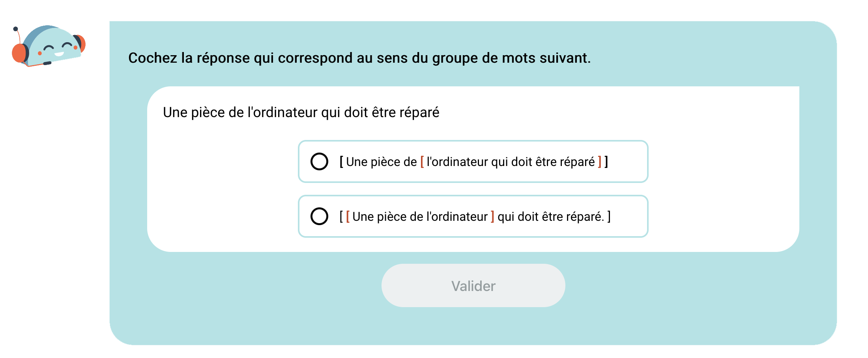Click the mascot's orange left headphone

19,53
